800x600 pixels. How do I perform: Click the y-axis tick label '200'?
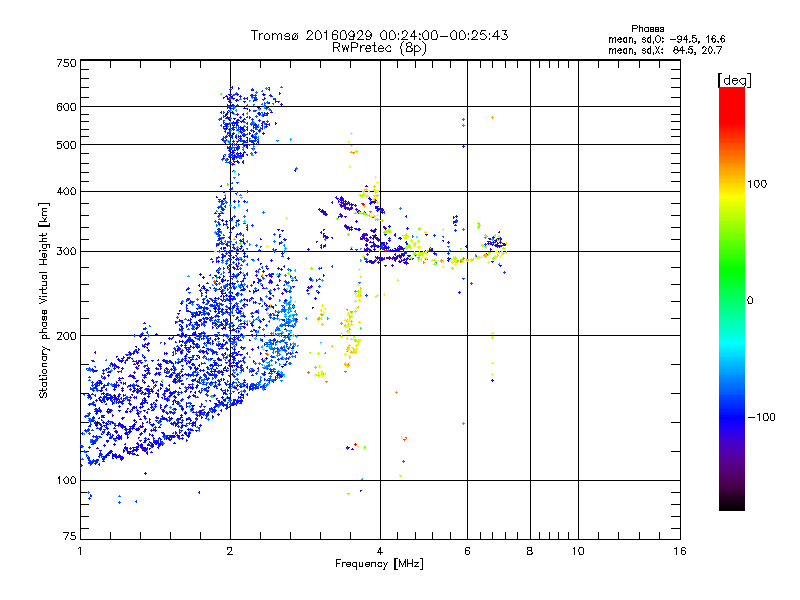[x=66, y=336]
